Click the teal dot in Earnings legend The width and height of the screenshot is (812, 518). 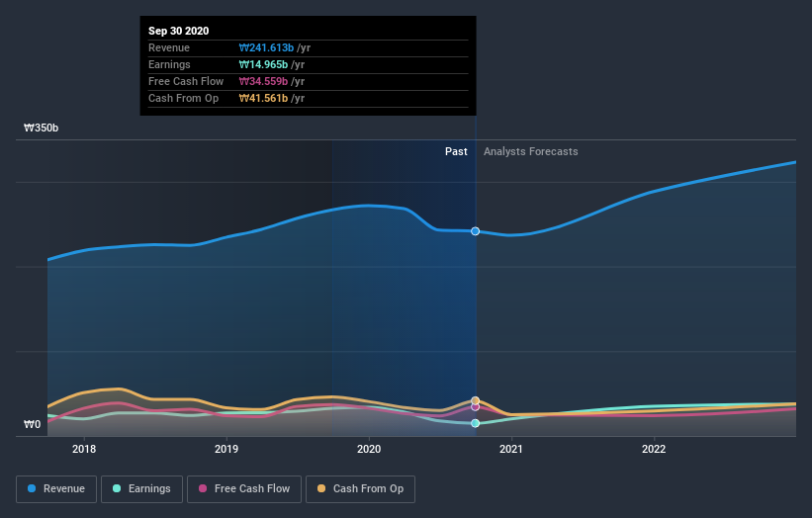[117, 488]
